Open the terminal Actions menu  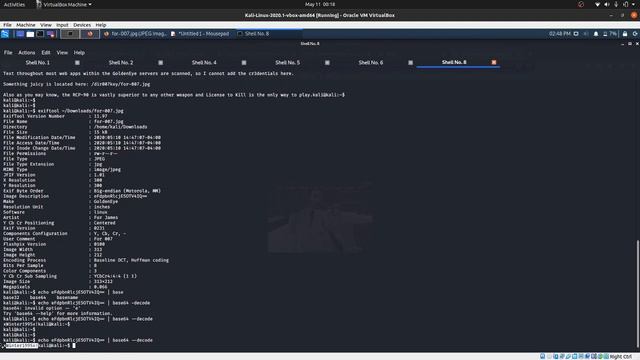27,53
